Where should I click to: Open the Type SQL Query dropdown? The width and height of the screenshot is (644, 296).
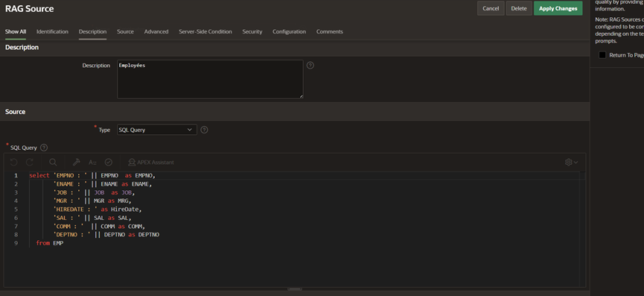tap(157, 130)
